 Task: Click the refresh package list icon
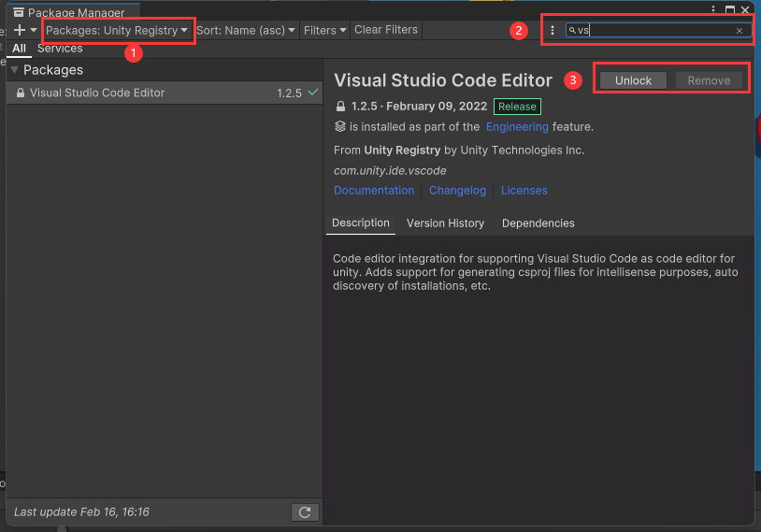tap(305, 512)
